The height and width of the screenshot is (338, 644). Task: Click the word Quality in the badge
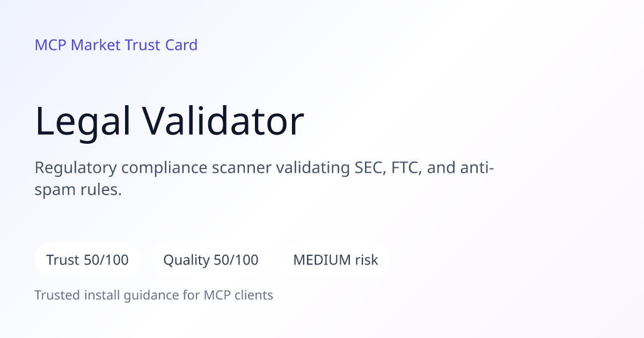point(186,261)
